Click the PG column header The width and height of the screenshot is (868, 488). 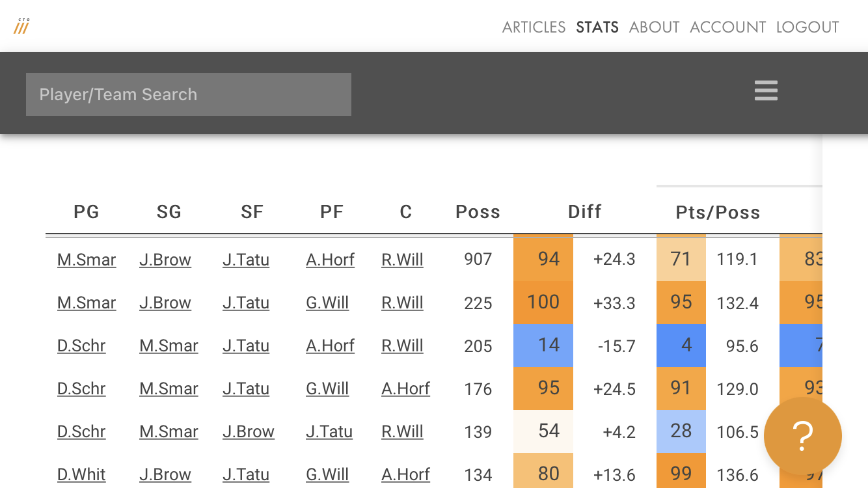pos(87,211)
